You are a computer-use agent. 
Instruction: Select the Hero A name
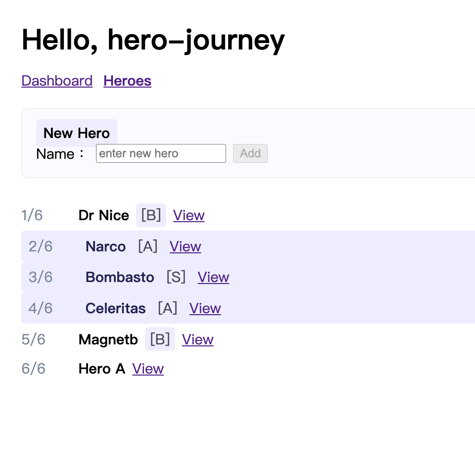point(101,369)
